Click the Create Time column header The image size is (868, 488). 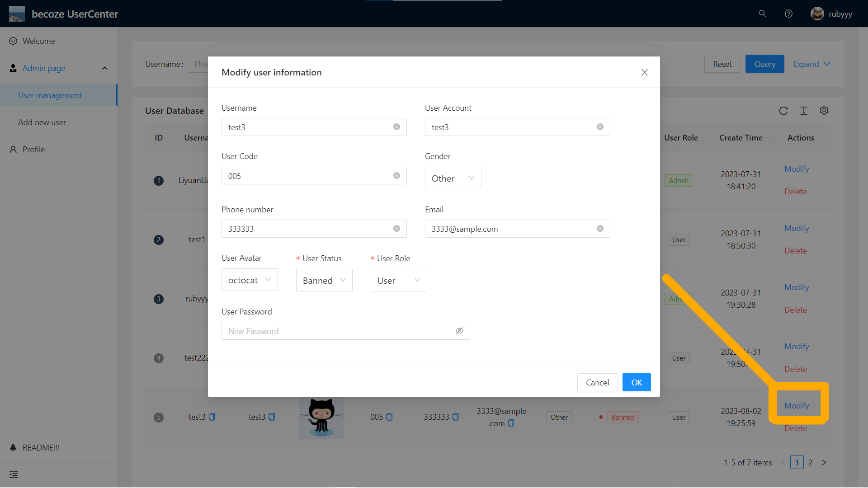[x=741, y=138]
